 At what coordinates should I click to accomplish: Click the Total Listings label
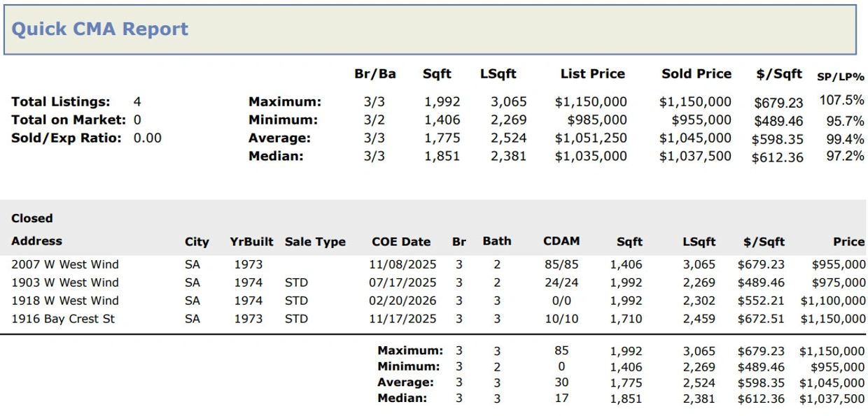60,102
